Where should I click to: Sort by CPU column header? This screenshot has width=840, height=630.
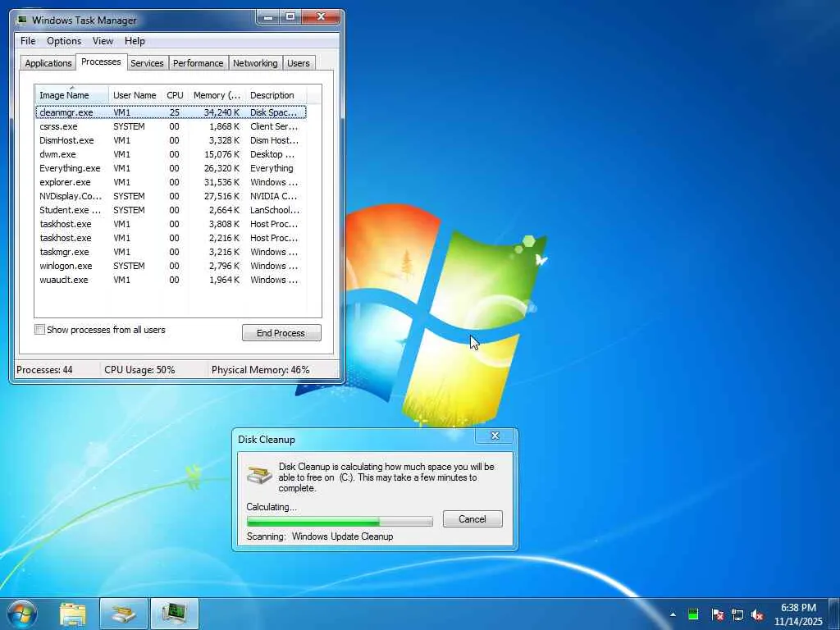point(175,95)
